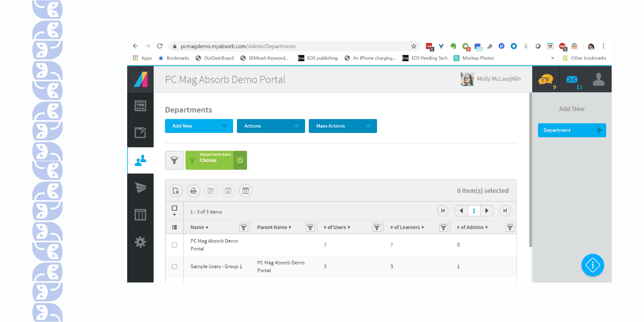
Task: Filter the # of Learners column
Action: 444,227
